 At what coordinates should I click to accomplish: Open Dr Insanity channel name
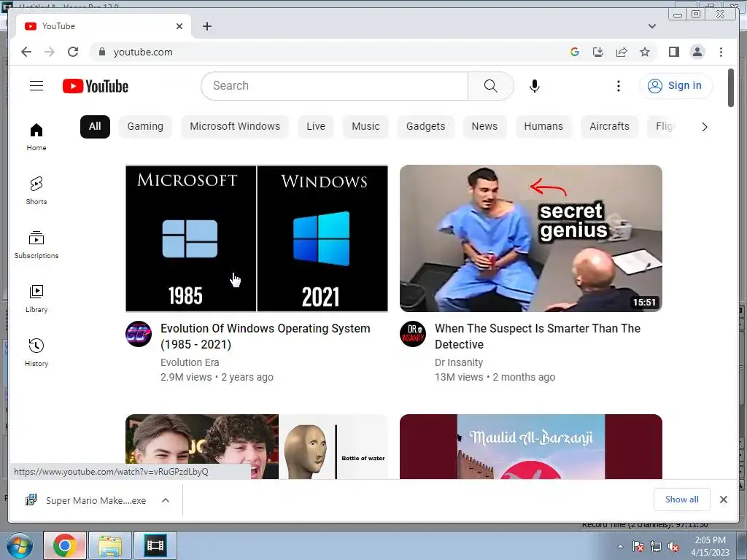[x=459, y=362]
